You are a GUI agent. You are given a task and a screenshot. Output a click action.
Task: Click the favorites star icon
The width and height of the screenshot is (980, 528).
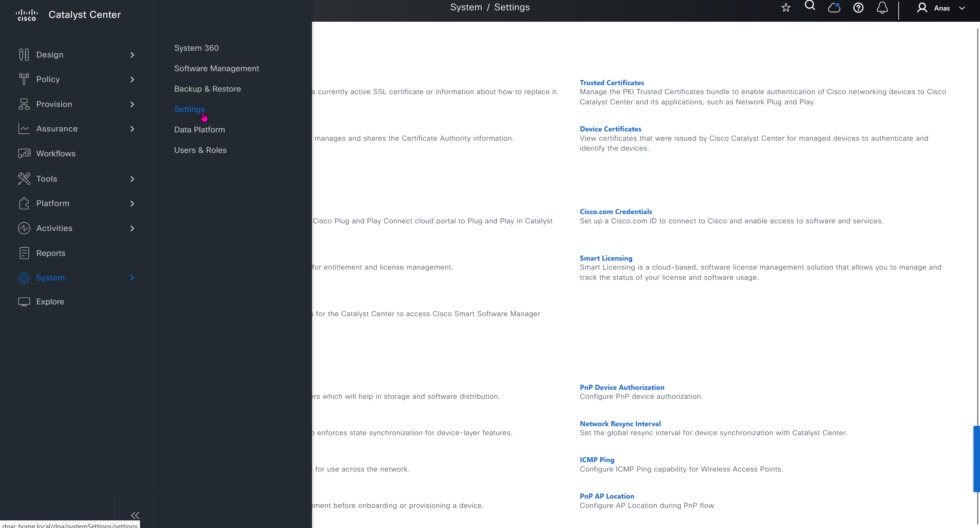(786, 8)
